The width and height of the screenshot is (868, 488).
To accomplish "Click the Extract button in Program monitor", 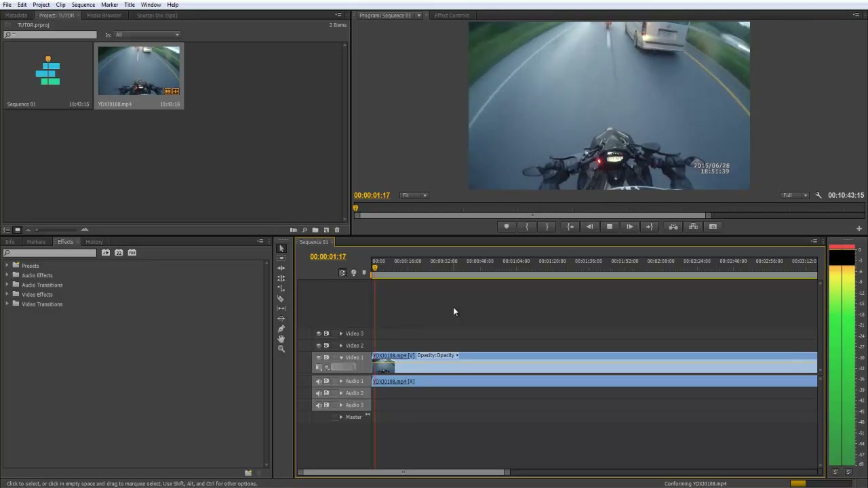I will 693,227.
